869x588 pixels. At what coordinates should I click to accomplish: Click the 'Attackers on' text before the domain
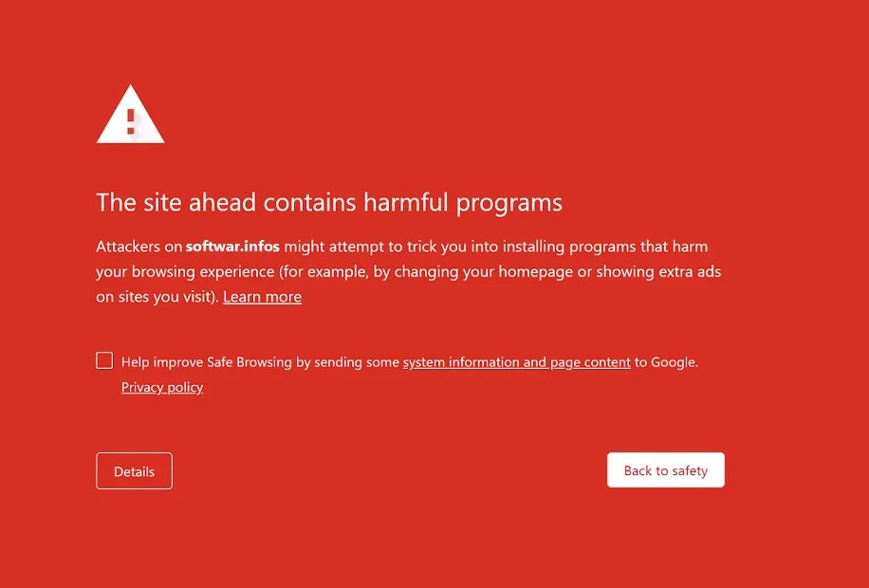pos(139,247)
